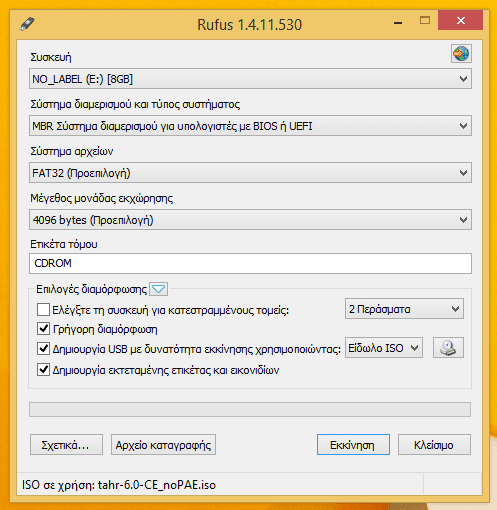Maximize the Rufus window
The height and width of the screenshot is (510, 497).
point(425,21)
